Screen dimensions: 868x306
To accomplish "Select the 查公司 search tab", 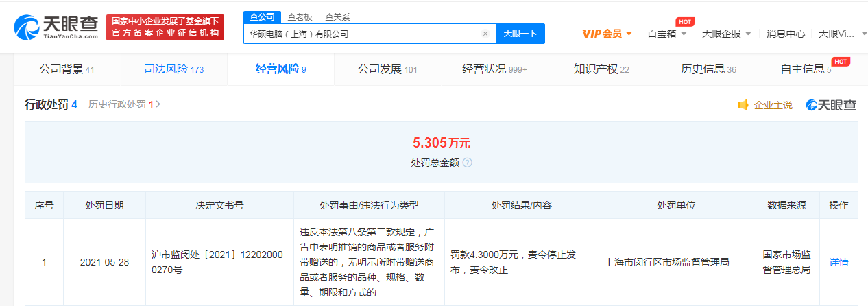I will (261, 17).
